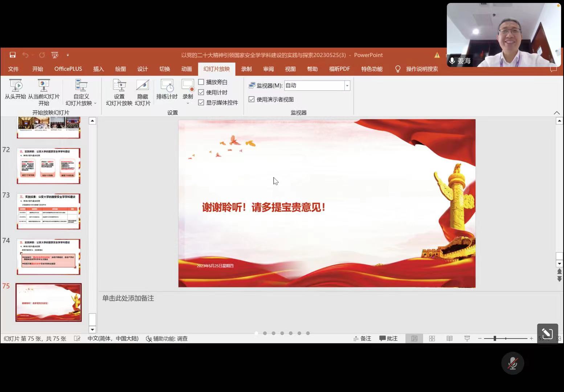
Task: Switch to the 审阅 tab
Action: click(269, 69)
